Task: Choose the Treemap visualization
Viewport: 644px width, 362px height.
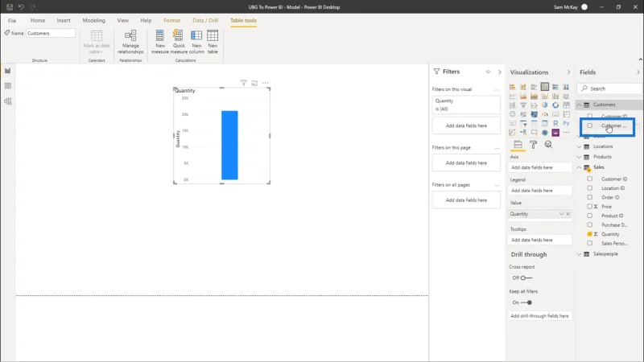Action: 567,105
